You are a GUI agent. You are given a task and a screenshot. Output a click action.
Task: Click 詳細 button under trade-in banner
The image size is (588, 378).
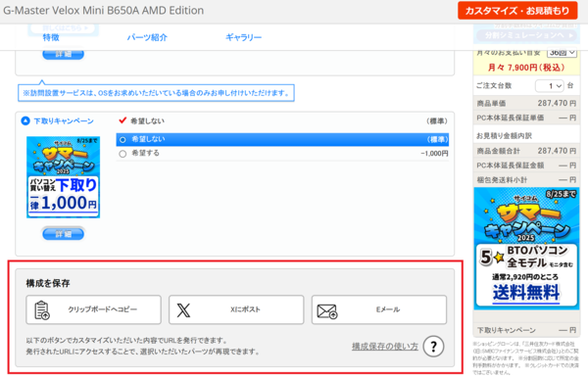click(x=64, y=234)
